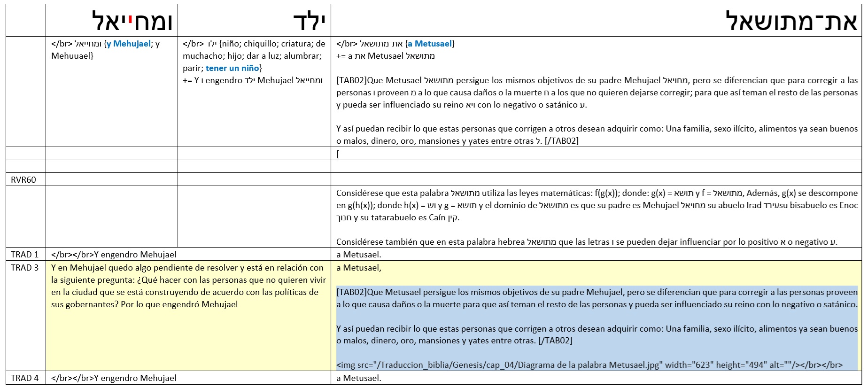Image resolution: width=868 pixels, height=388 pixels.
Task: Select the 'TRAD 1' row label
Action: tap(25, 255)
